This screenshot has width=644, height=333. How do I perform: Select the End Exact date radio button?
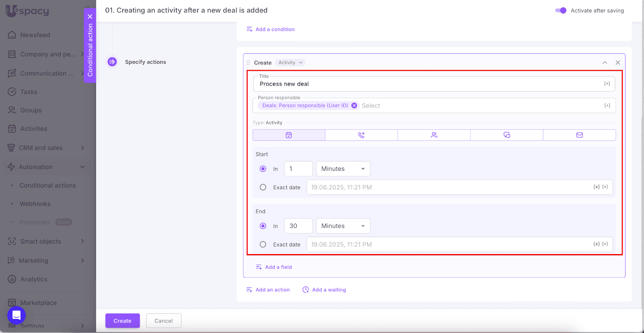[x=263, y=244]
